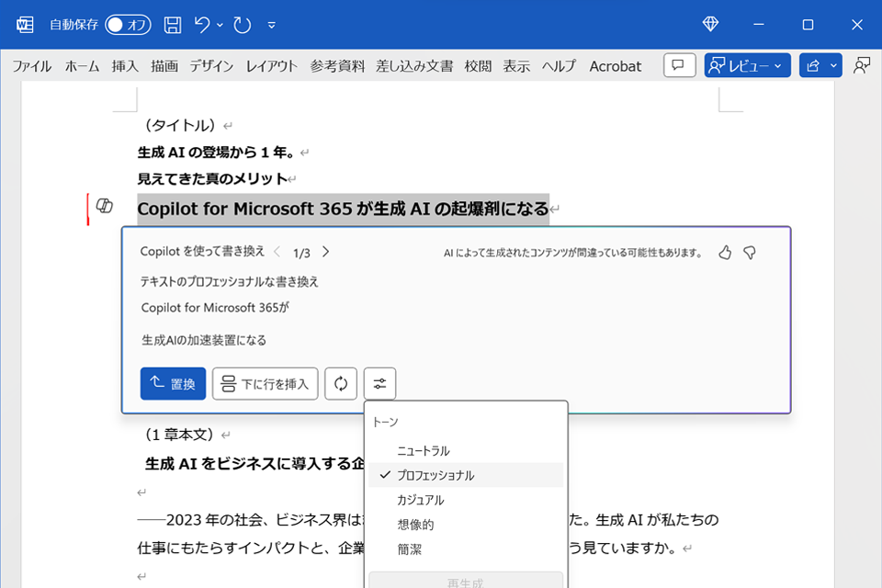Viewport: 882px width, 588px height.
Task: Switch to the ホーム ribbon tab
Action: [x=82, y=66]
